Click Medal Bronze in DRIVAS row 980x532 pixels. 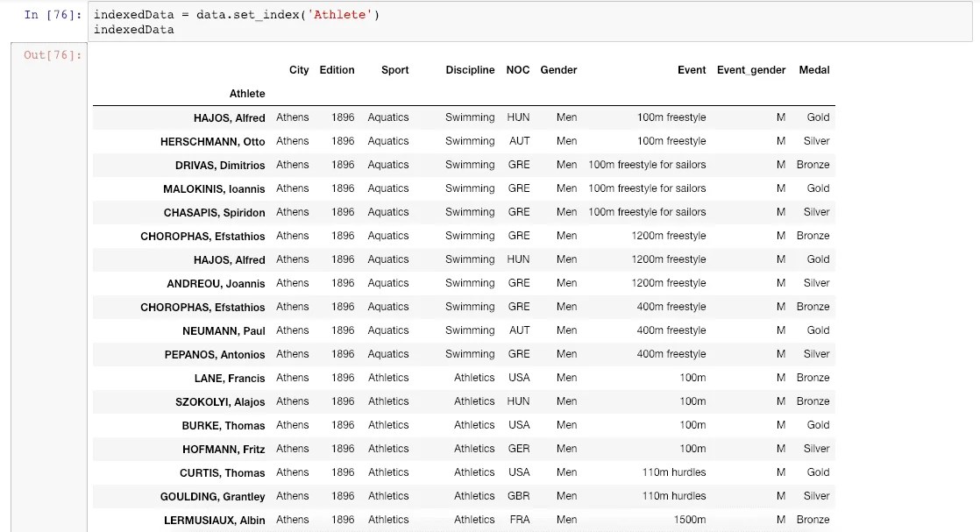click(x=813, y=165)
